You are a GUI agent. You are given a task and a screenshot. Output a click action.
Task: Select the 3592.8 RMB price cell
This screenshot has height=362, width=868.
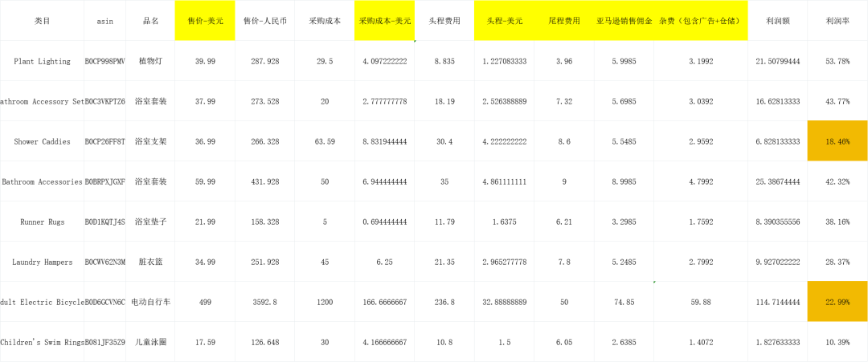[264, 302]
